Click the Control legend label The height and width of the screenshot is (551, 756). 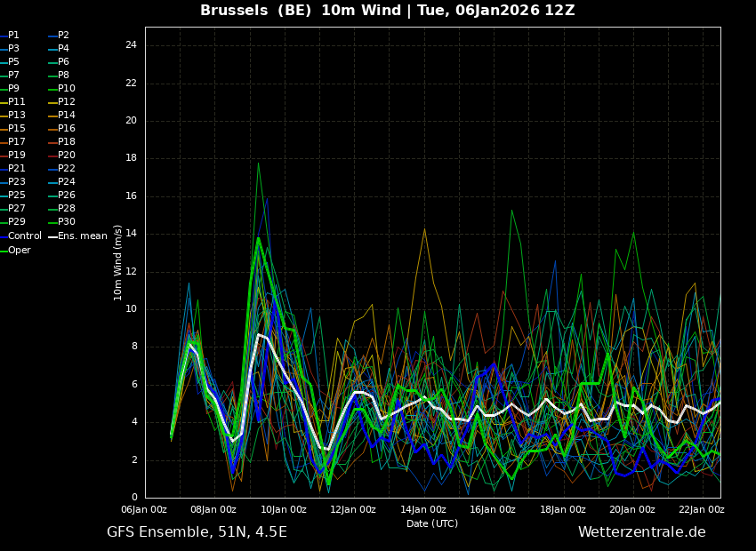click(25, 236)
